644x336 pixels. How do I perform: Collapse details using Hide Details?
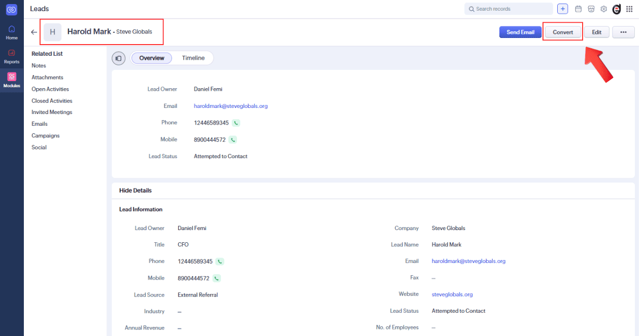click(134, 190)
